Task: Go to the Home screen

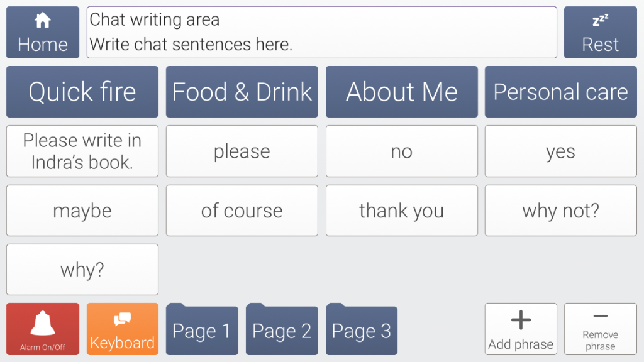Action: point(42,32)
